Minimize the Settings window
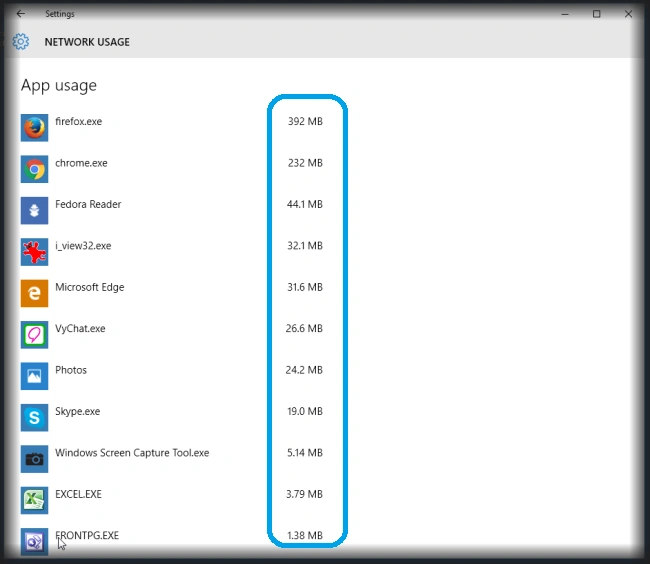 pyautogui.click(x=565, y=14)
